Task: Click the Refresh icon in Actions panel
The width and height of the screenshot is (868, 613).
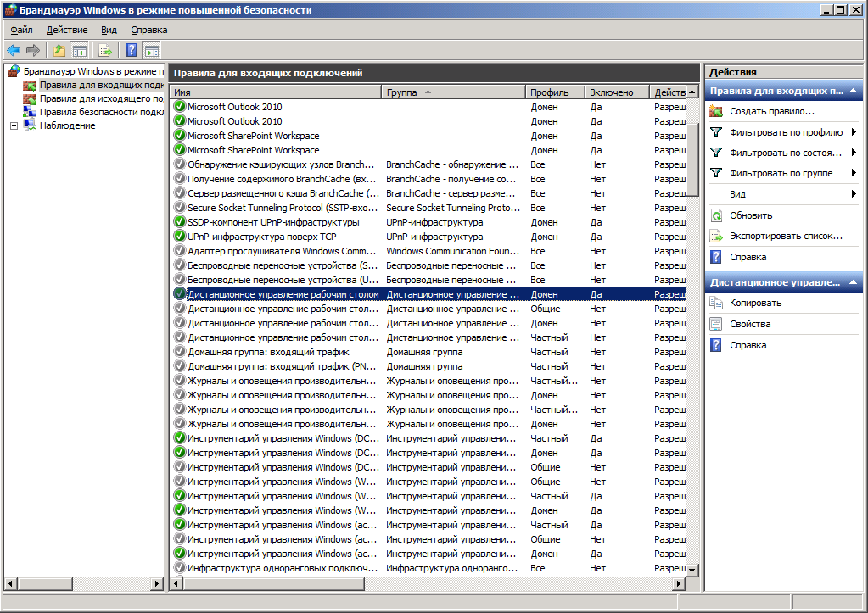Action: click(x=716, y=215)
